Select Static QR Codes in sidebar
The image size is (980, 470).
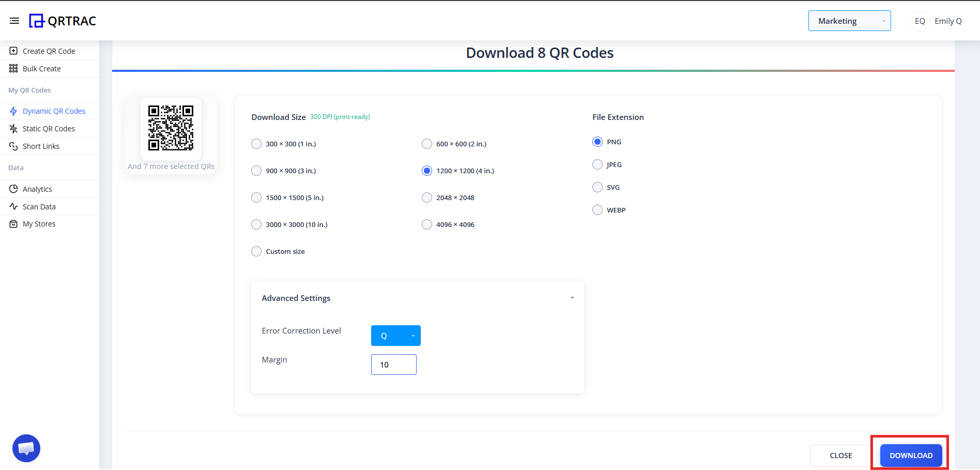[x=49, y=128]
